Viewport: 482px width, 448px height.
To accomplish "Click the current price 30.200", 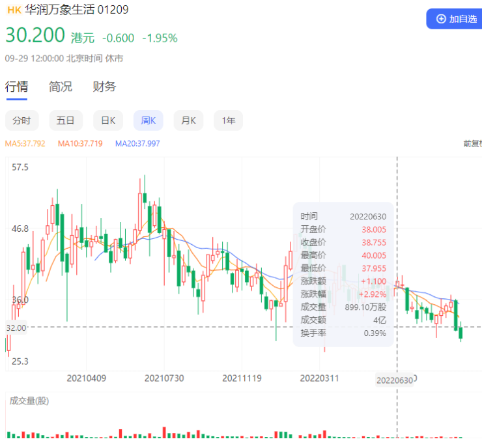I will 35,35.
